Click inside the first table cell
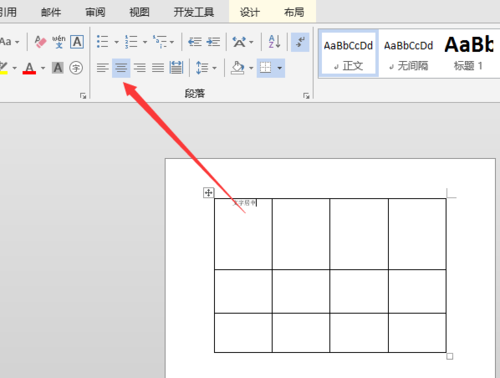The width and height of the screenshot is (500, 378). click(x=243, y=234)
